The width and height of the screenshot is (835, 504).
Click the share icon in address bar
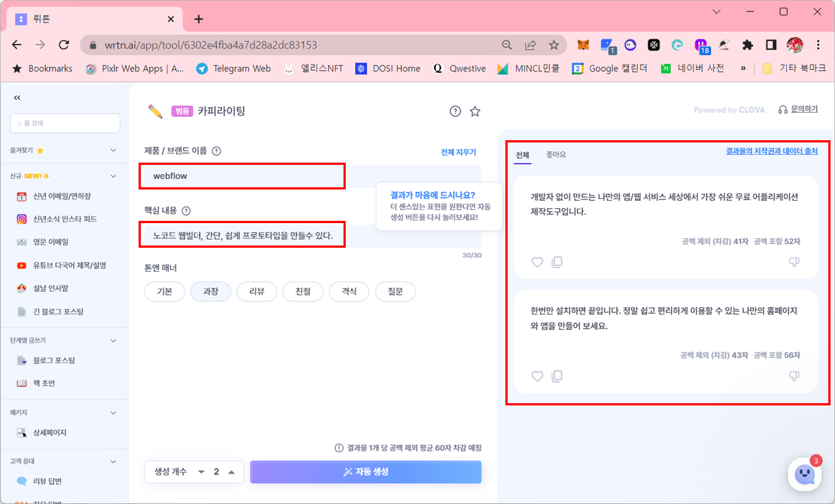click(531, 45)
